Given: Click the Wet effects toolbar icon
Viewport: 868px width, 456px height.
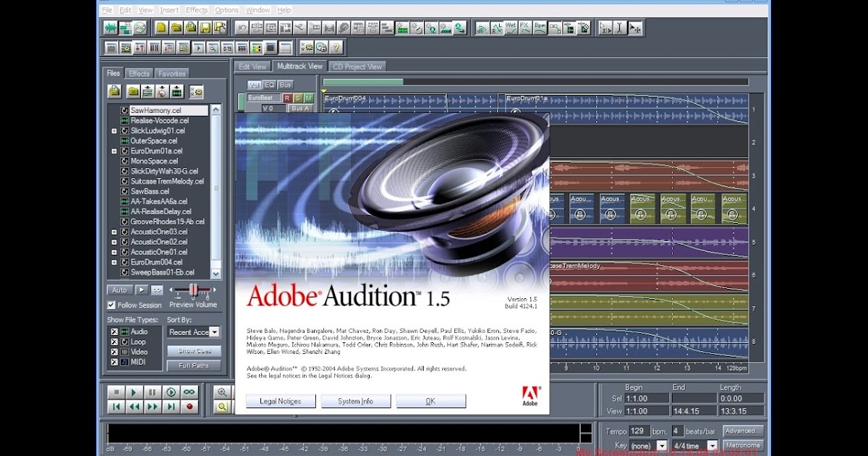Looking at the screenshot, I should coord(511,28).
